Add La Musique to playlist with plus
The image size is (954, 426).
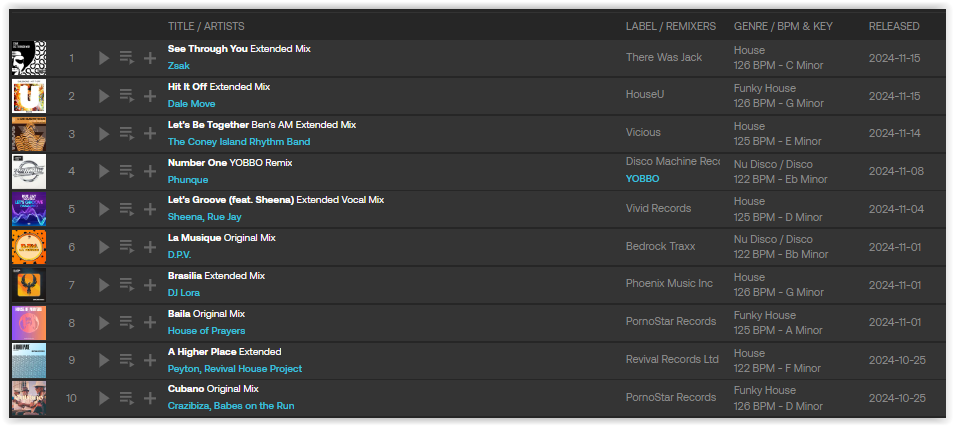click(150, 246)
